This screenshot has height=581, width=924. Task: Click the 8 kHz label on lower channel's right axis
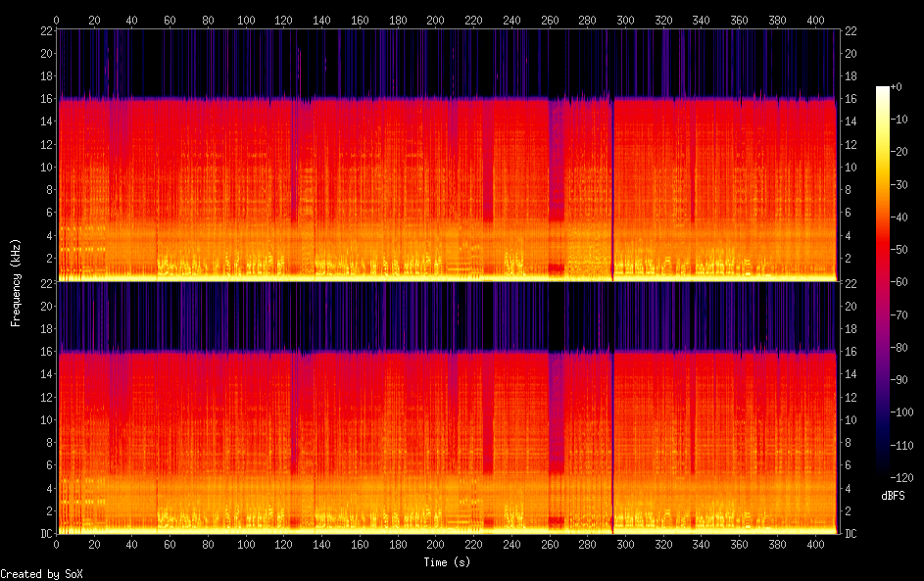click(x=849, y=443)
